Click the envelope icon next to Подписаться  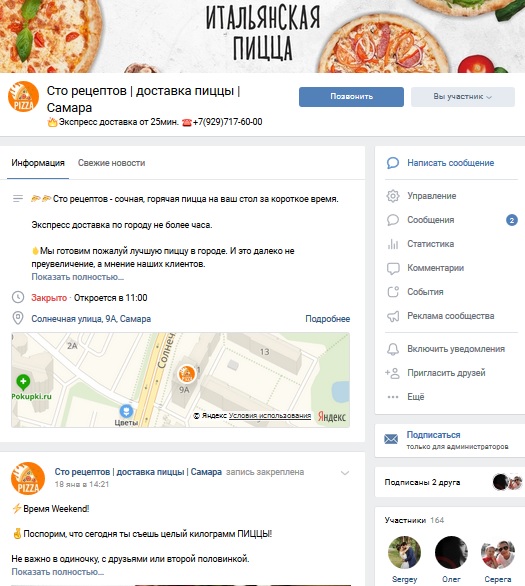(391, 439)
